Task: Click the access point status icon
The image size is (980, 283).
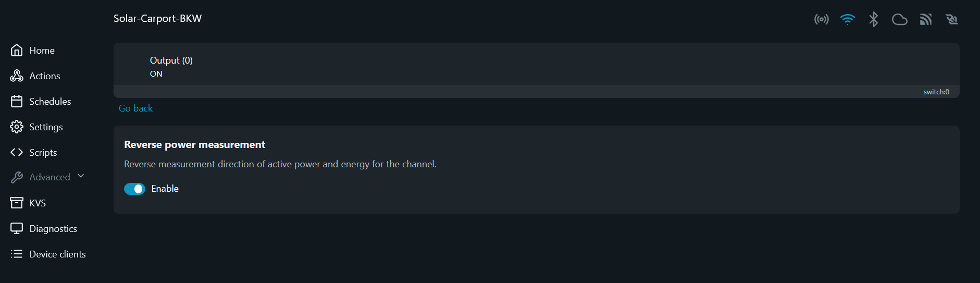Action: click(x=821, y=20)
